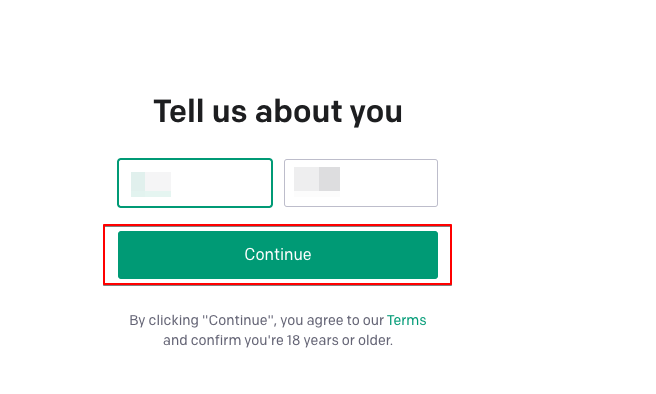The height and width of the screenshot is (394, 656).
Task: Select the last name input field
Action: 361,183
